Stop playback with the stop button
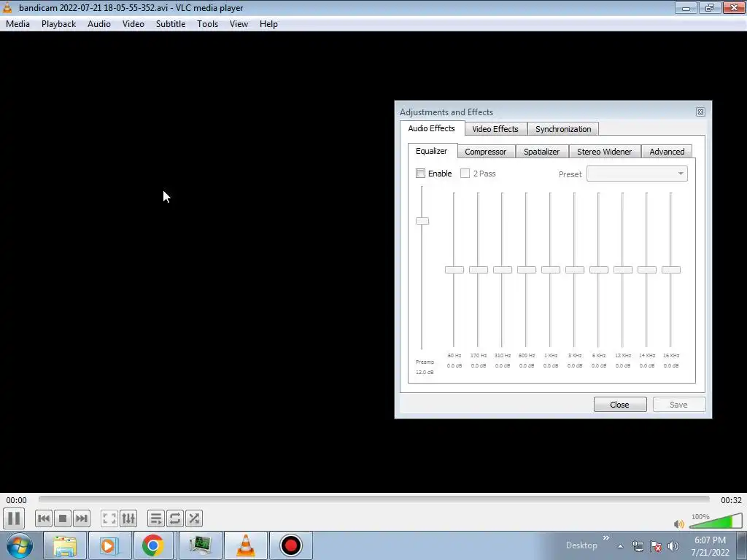 (x=63, y=518)
